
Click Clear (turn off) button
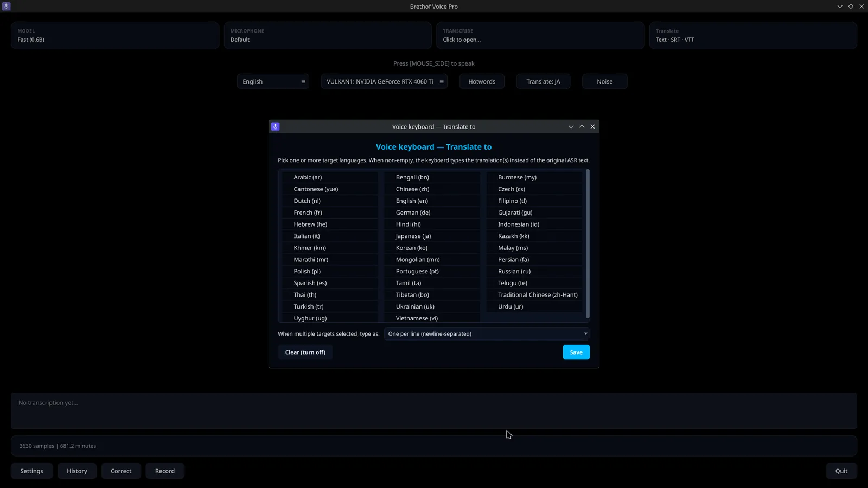[x=305, y=352]
